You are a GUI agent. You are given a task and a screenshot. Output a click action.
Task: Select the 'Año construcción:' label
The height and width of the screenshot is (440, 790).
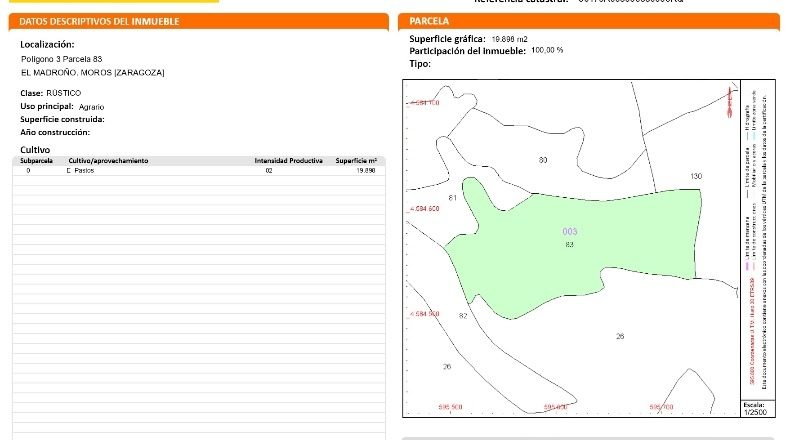click(x=55, y=132)
